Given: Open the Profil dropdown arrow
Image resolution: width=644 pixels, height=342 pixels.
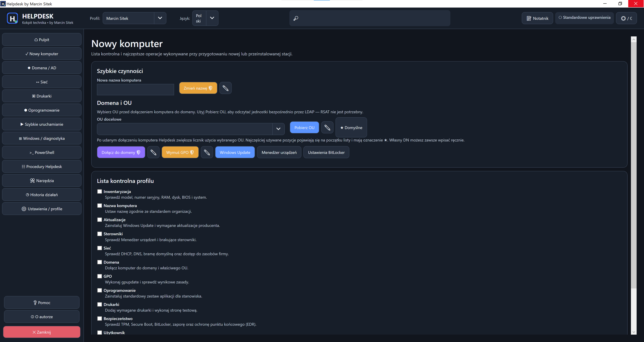Looking at the screenshot, I should tap(160, 18).
